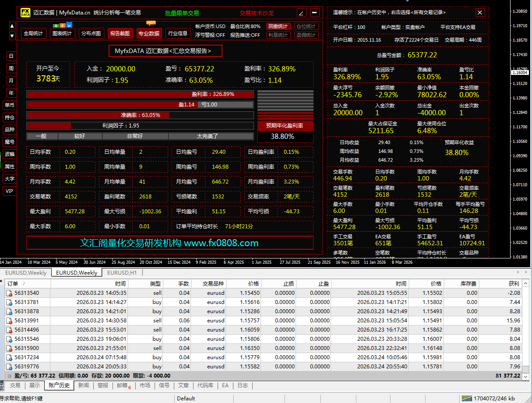Screen dimensions: 532x403
Task: Click the up arrow on left panel
Action: tap(12, 26)
